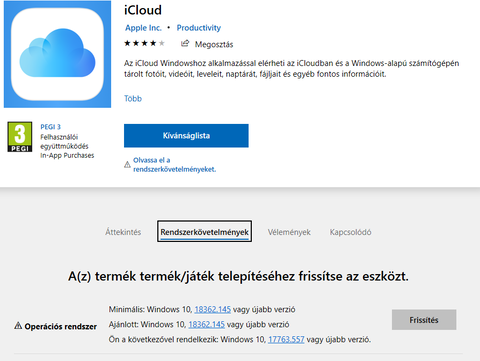Image resolution: width=480 pixels, height=361 pixels.
Task: Open Olvassa el a rendszerkövetelményeket link
Action: 174,165
